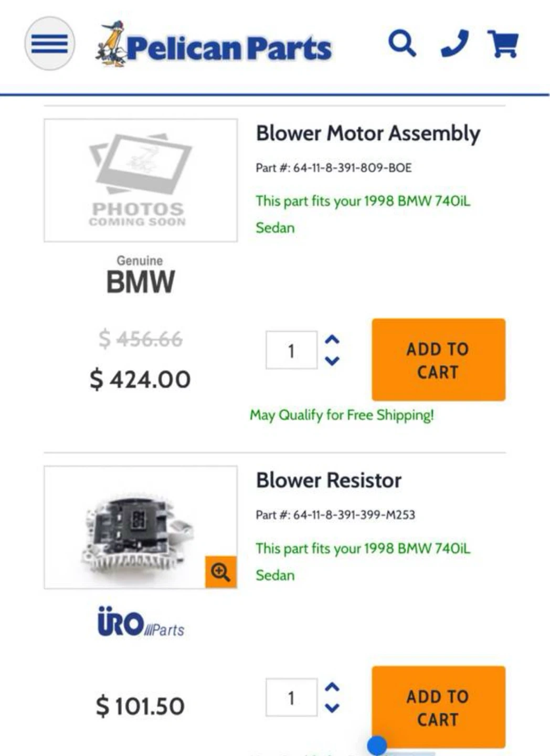Viewport: 550px width, 756px height.
Task: Open Blower Motor Assembly title link
Action: click(x=368, y=133)
